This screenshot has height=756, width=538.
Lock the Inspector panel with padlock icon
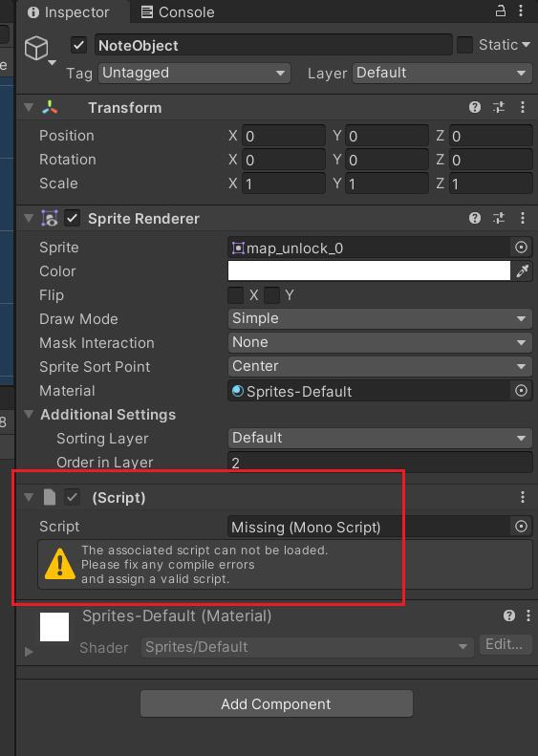pyautogui.click(x=501, y=11)
